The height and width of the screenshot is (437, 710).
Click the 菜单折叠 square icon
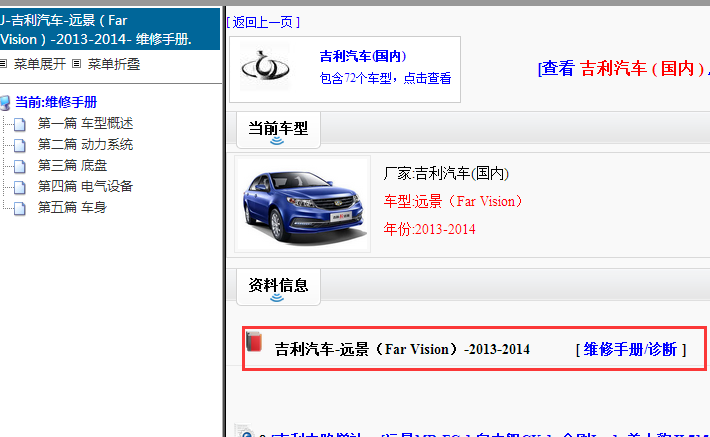coord(77,63)
